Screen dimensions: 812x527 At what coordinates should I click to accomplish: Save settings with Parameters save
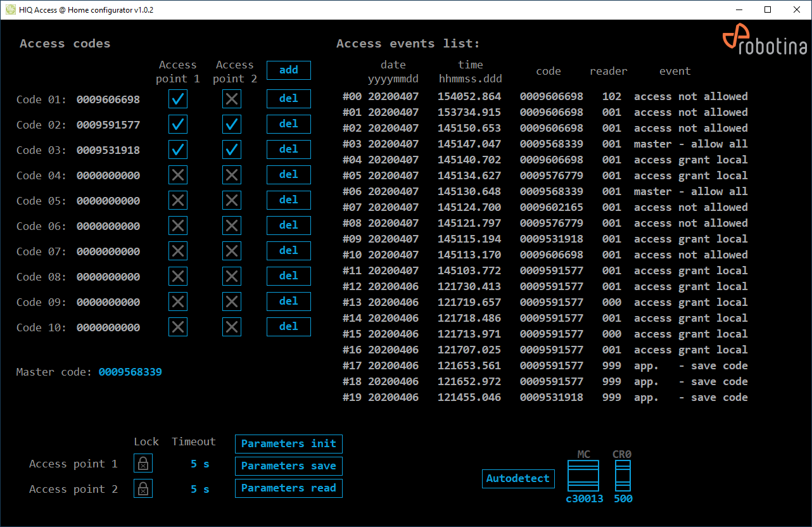288,466
